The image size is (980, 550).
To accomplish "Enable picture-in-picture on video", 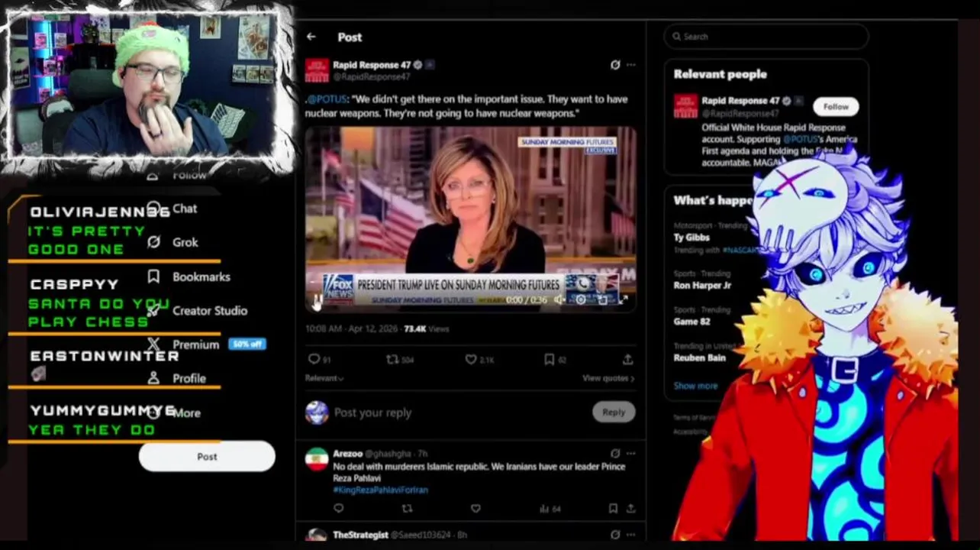I will point(602,300).
